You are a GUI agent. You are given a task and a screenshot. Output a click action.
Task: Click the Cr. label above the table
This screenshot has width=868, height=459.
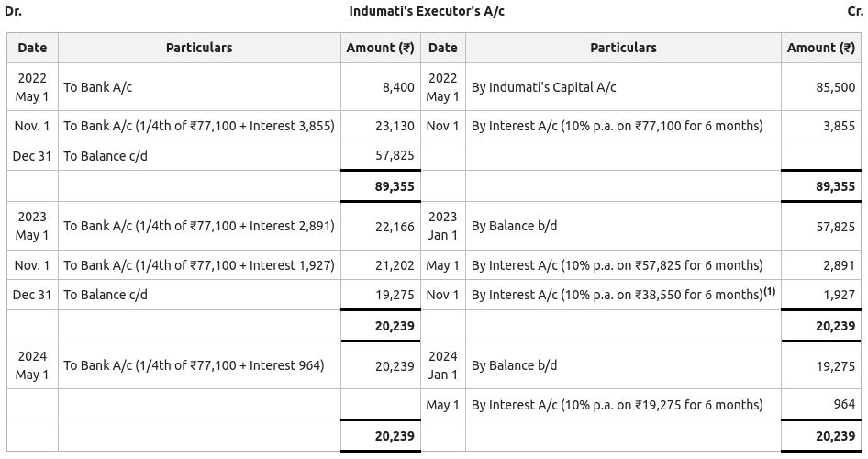[x=854, y=11]
